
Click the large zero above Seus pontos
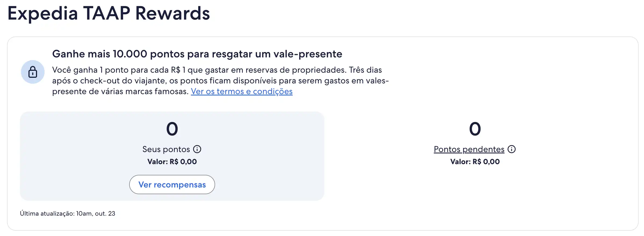(x=172, y=129)
